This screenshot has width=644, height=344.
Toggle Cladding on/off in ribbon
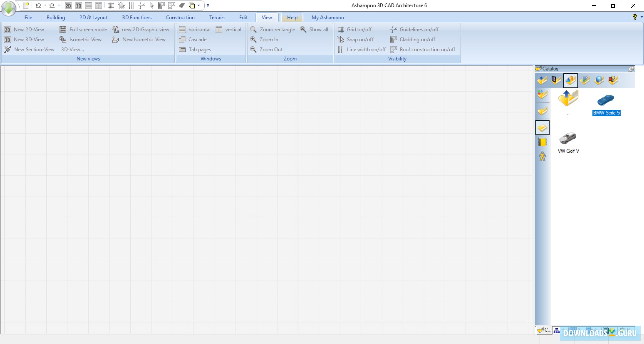(413, 39)
